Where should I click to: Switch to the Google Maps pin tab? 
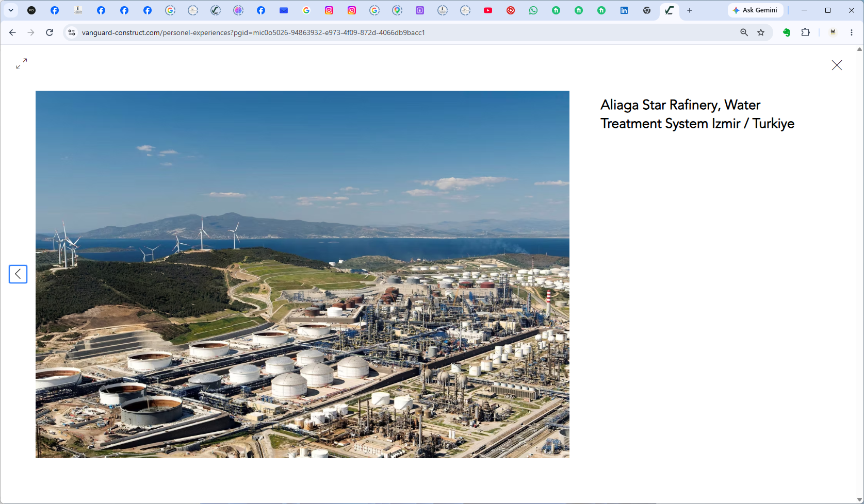(x=397, y=10)
